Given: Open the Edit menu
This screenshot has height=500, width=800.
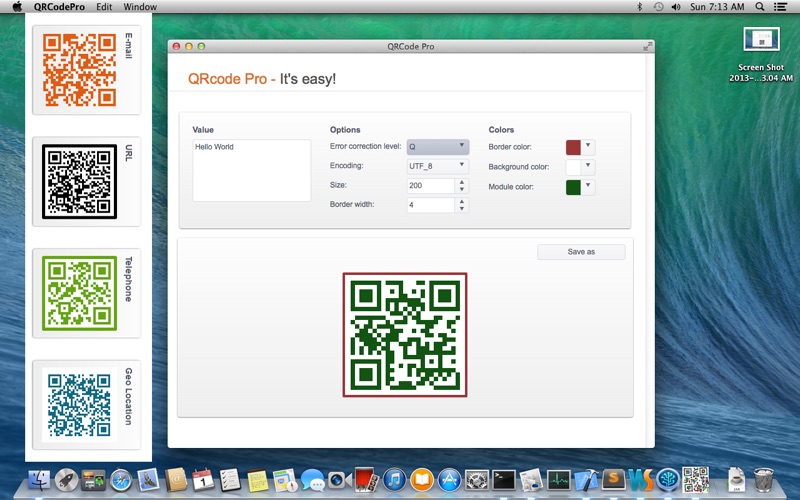Looking at the screenshot, I should pos(104,7).
